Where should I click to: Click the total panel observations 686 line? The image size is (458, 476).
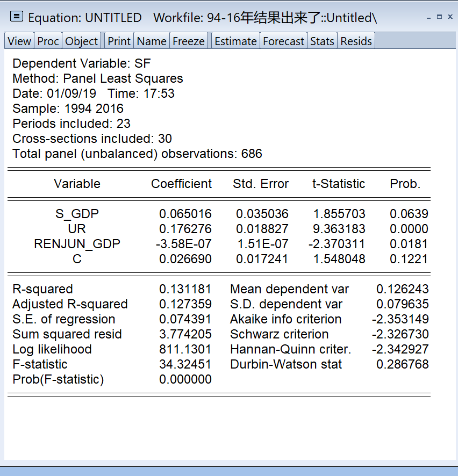[137, 154]
